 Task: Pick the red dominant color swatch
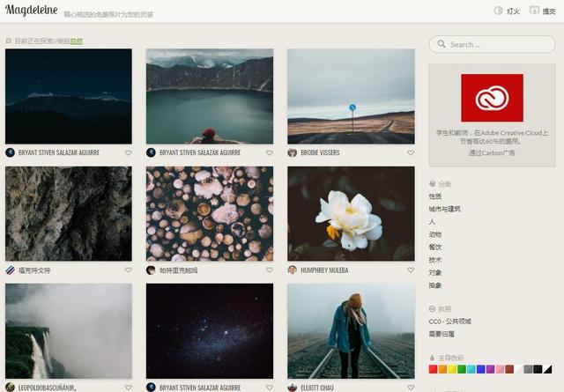(434, 369)
